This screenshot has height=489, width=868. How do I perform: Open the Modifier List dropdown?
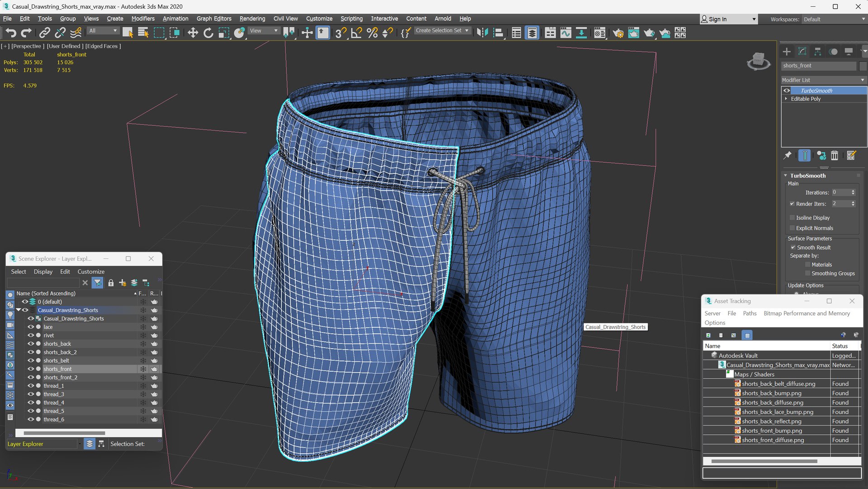click(823, 80)
